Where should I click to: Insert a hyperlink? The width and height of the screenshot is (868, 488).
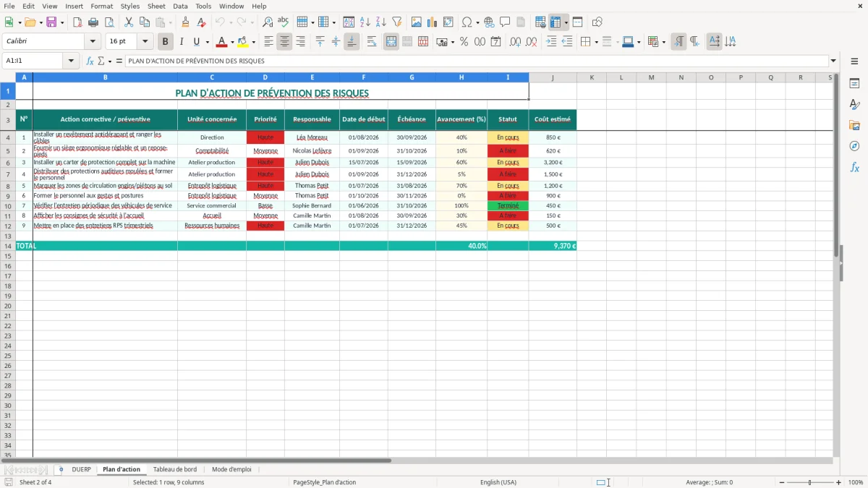(x=489, y=22)
